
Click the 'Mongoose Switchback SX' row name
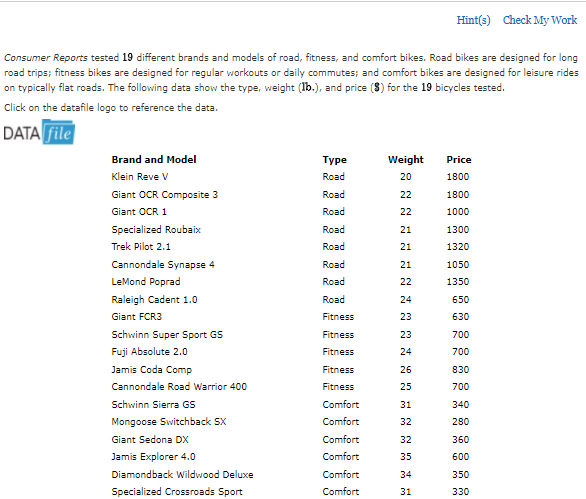click(169, 422)
